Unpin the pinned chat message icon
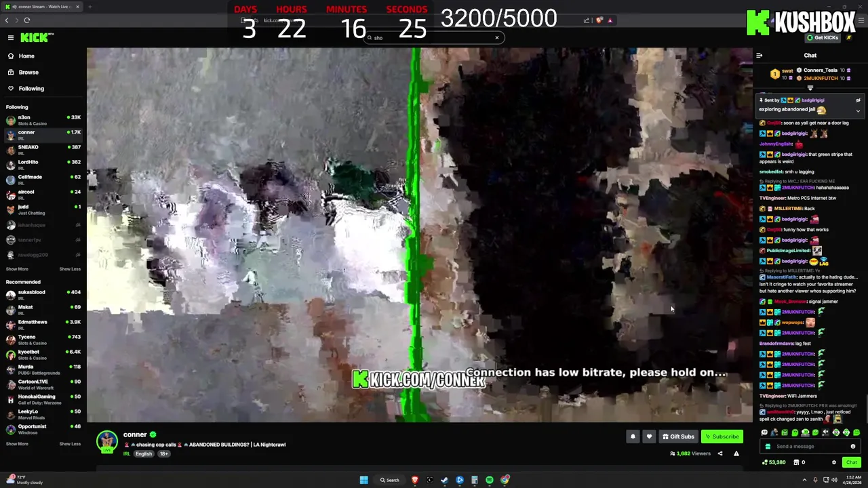Viewport: 868px width, 488px height. coord(858,100)
